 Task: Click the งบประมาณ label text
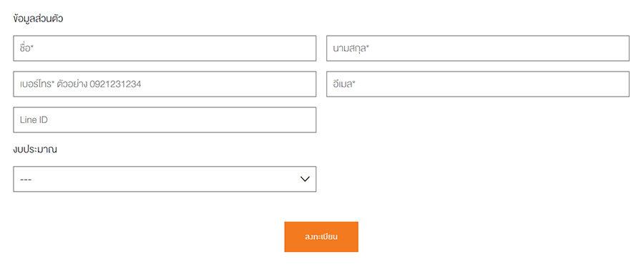pos(35,150)
